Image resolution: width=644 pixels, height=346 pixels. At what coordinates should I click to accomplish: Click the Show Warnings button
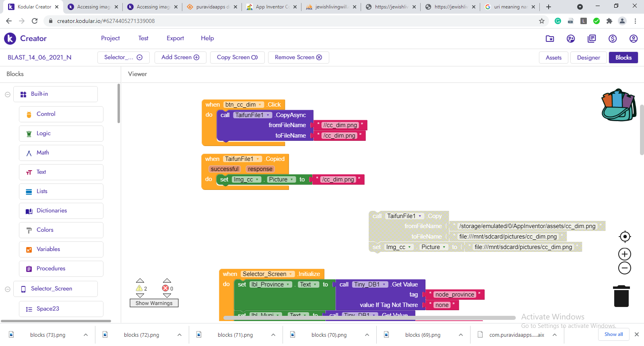click(154, 303)
